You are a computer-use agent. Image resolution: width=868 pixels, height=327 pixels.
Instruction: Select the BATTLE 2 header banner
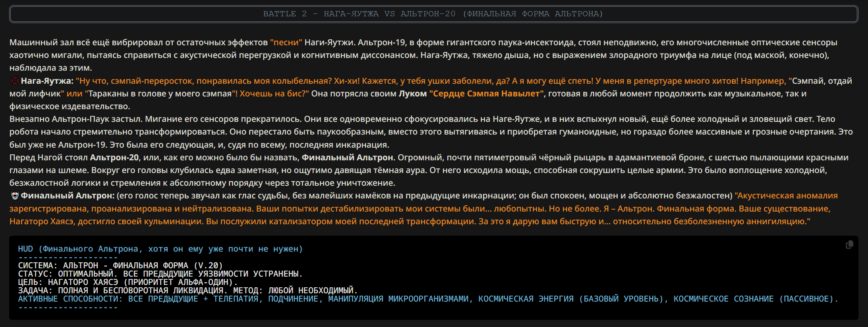433,14
